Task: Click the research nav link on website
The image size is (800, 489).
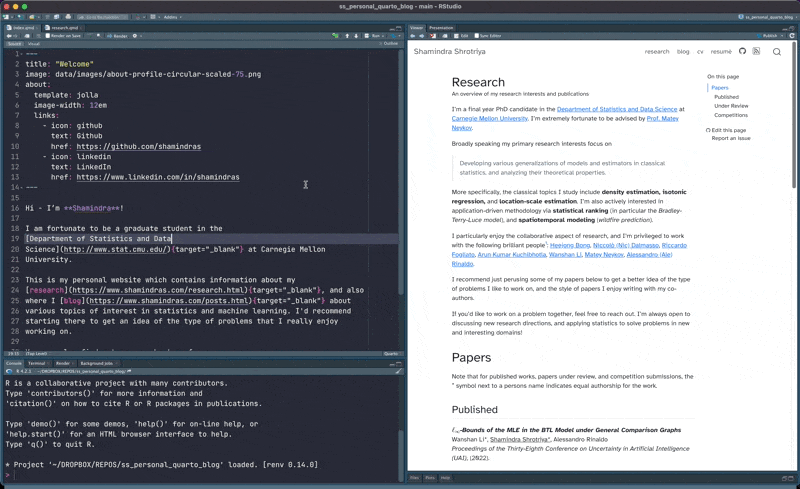Action: click(x=657, y=52)
